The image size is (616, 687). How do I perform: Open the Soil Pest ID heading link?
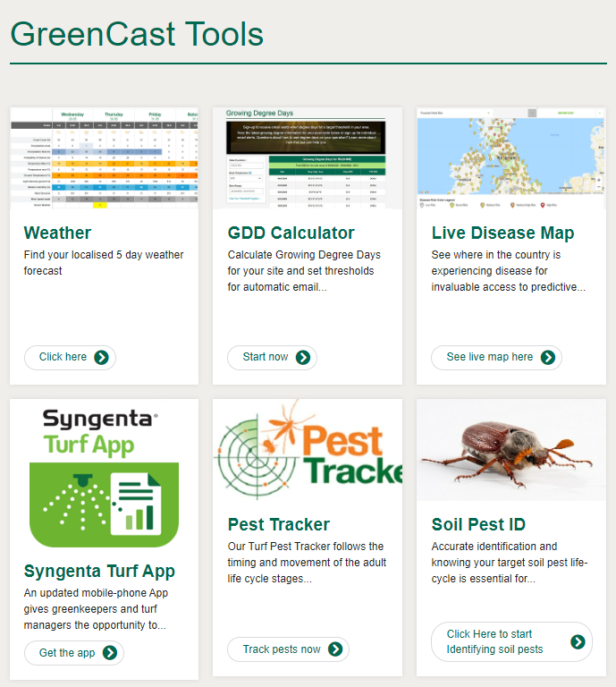478,525
